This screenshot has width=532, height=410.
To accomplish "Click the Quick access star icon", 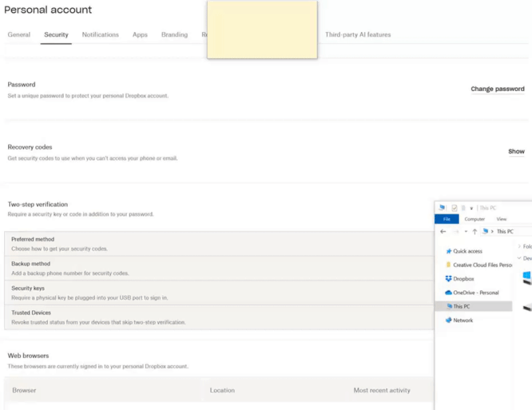I will coord(449,251).
